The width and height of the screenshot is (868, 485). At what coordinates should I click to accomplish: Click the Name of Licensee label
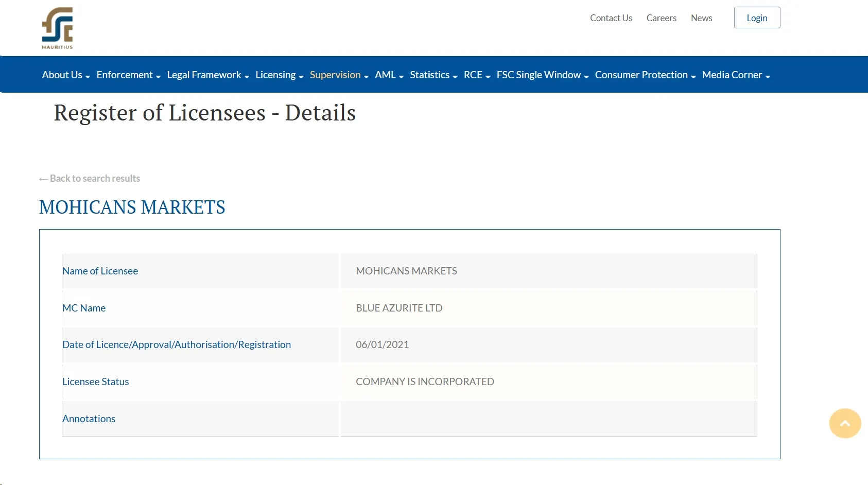tap(100, 271)
